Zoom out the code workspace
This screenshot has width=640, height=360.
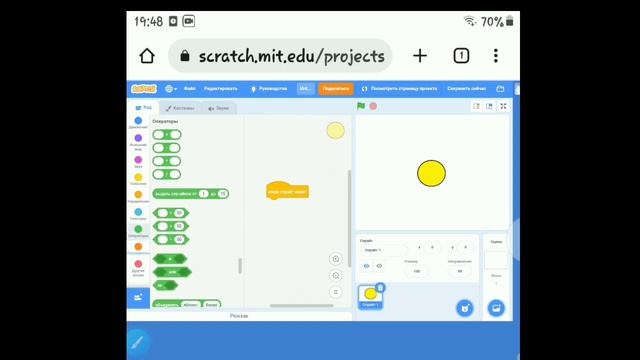click(336, 276)
